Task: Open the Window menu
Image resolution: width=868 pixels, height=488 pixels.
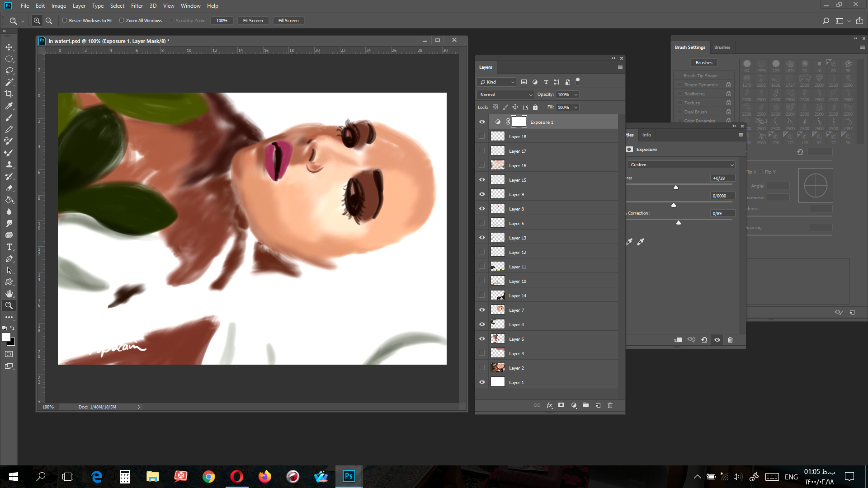Action: point(190,6)
